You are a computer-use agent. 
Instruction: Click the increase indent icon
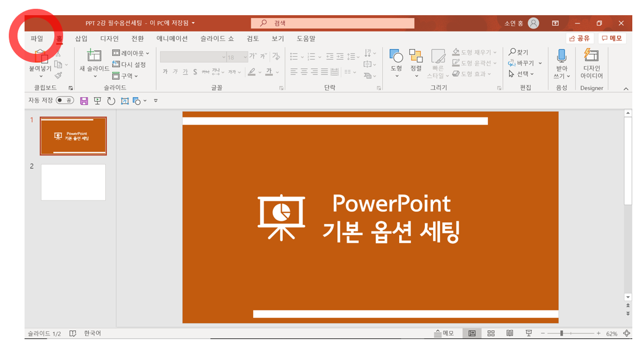(340, 56)
